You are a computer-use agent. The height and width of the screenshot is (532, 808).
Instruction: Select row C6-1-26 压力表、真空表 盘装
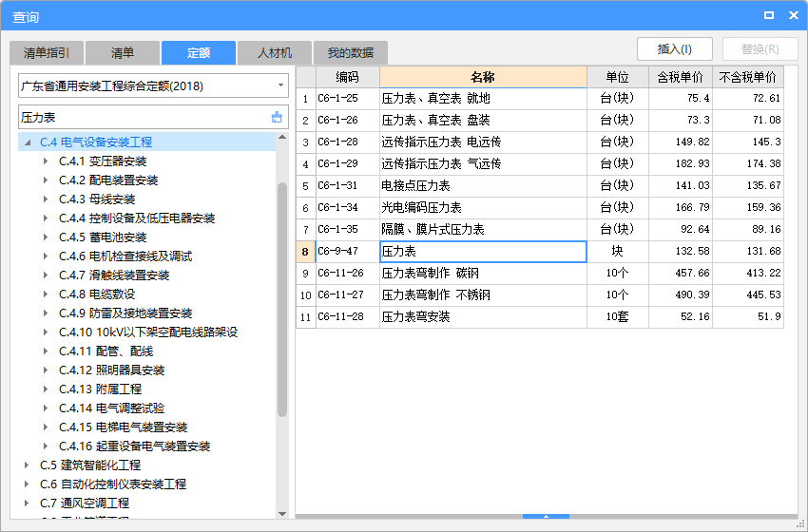click(540, 121)
